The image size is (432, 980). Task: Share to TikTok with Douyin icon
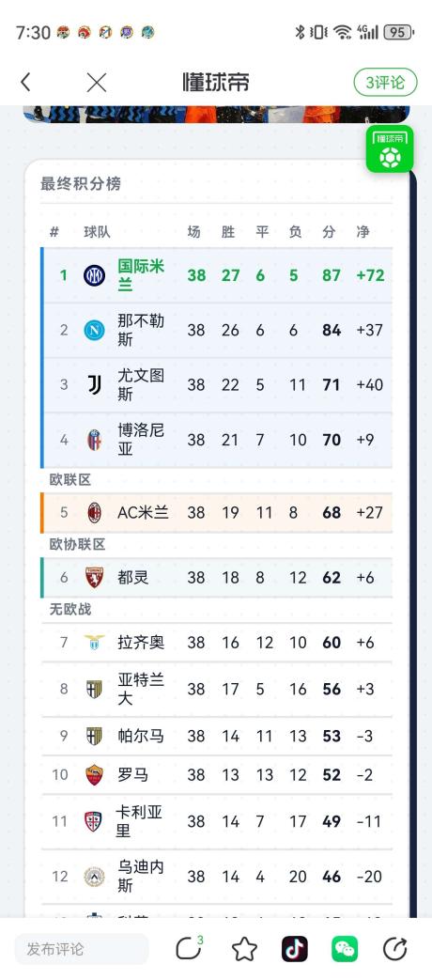294,949
